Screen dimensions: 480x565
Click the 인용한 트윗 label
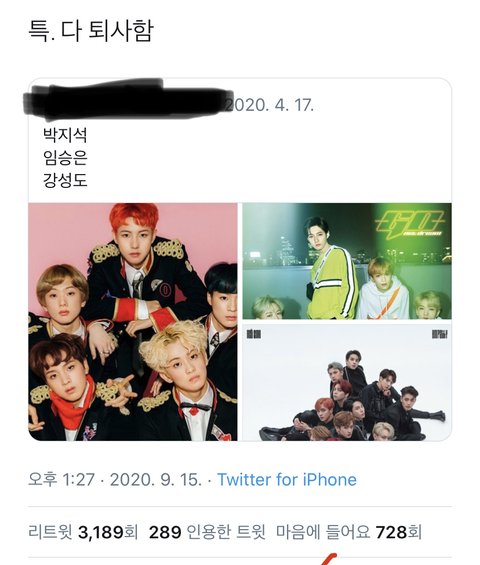(x=226, y=532)
